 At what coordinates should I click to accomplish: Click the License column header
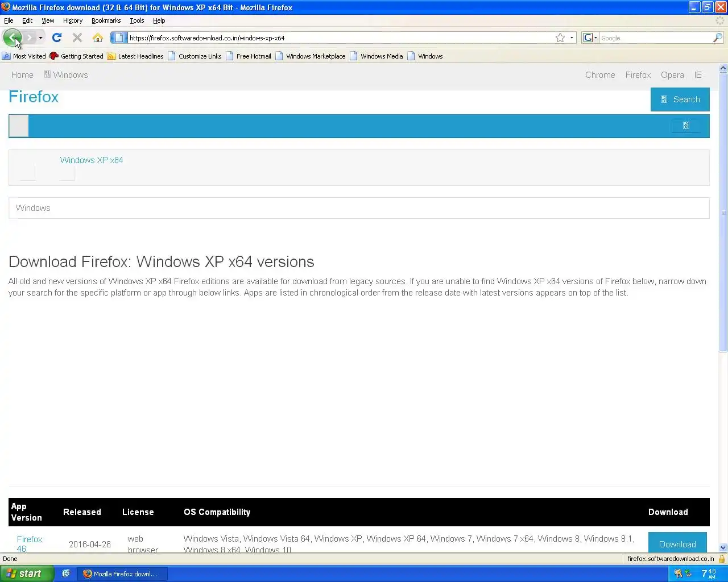click(138, 512)
